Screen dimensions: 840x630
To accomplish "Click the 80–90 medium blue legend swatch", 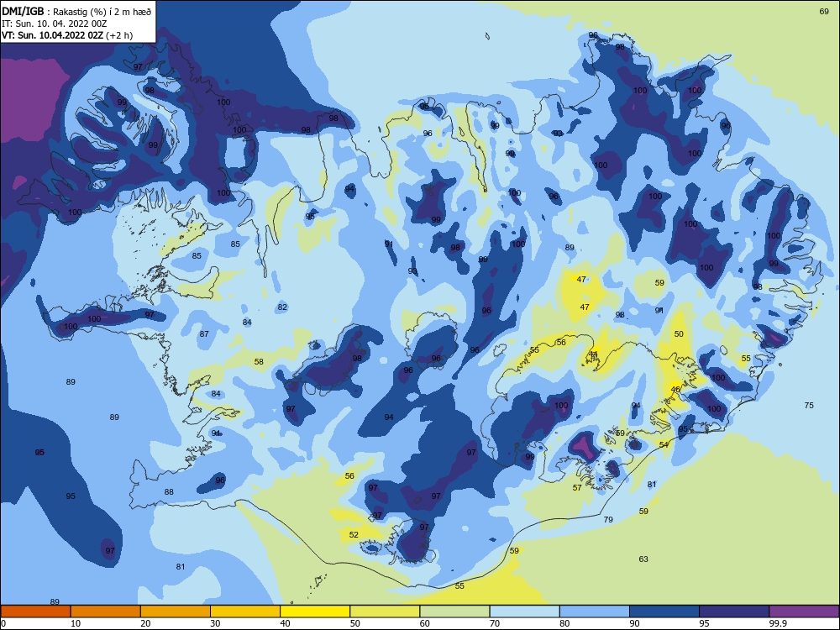I will [595, 612].
